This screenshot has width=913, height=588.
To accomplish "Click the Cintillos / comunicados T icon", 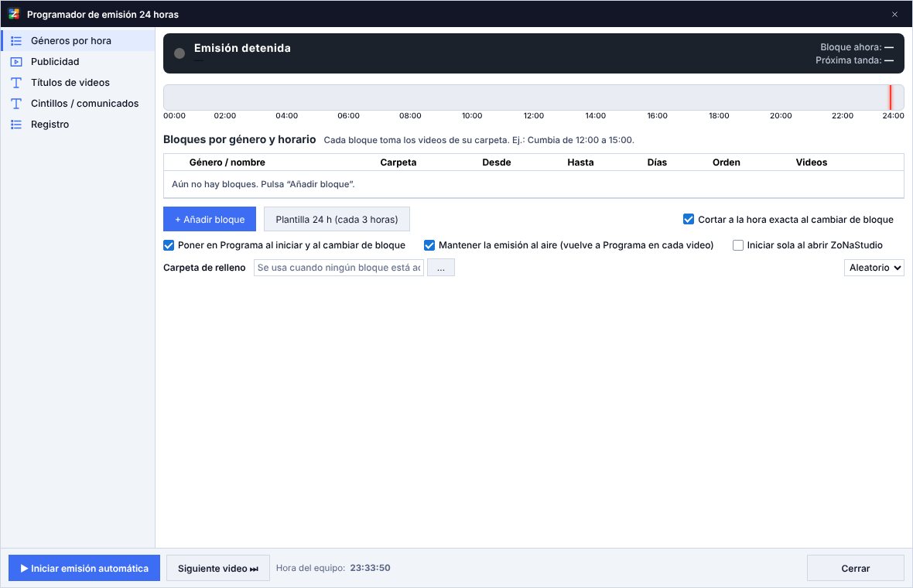I will pyautogui.click(x=16, y=104).
